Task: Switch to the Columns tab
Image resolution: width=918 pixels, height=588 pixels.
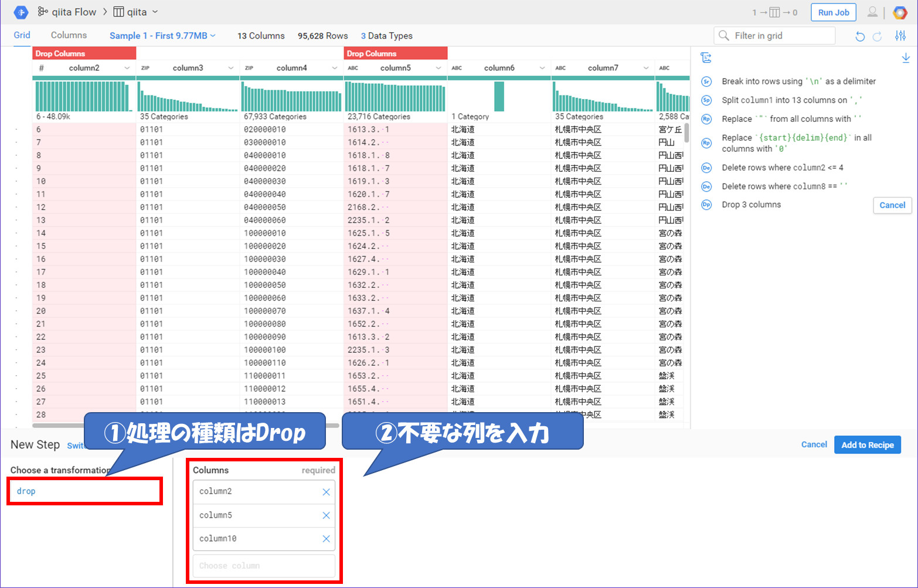Action: (69, 35)
